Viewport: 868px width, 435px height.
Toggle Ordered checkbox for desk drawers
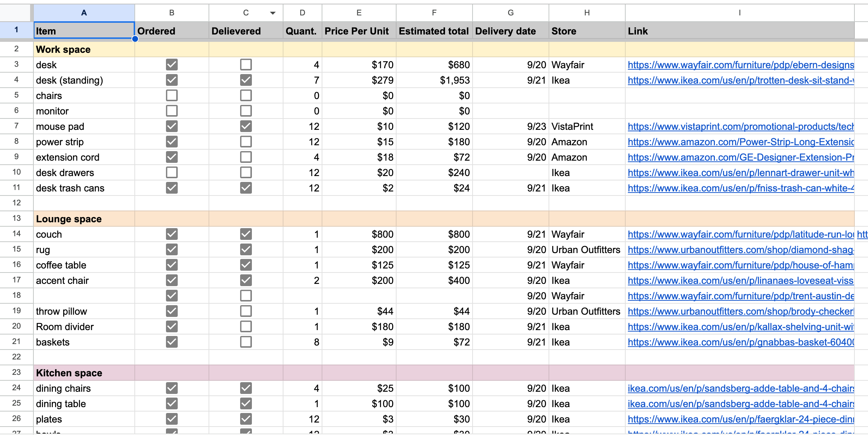point(171,172)
